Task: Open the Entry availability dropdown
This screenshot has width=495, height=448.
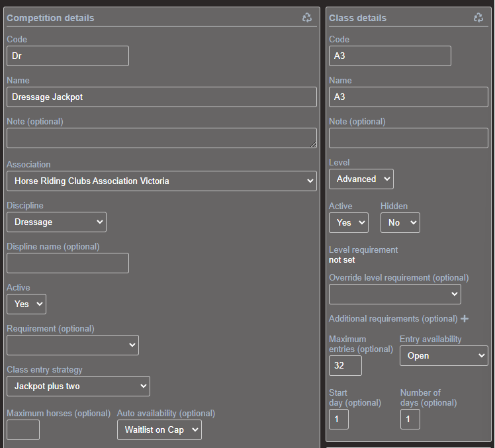Action: (x=443, y=356)
